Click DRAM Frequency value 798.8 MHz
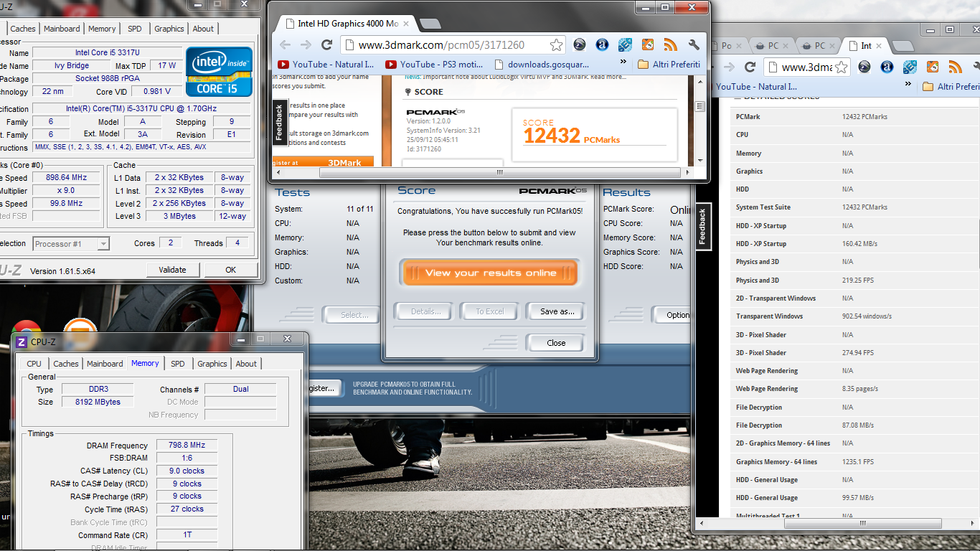The height and width of the screenshot is (551, 980). (x=187, y=445)
